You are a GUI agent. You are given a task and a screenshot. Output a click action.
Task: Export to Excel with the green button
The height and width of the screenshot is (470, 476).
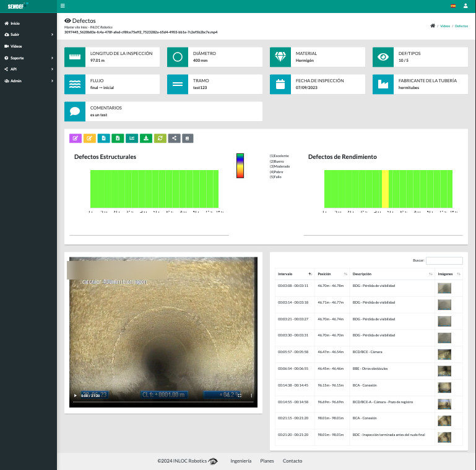coord(118,139)
